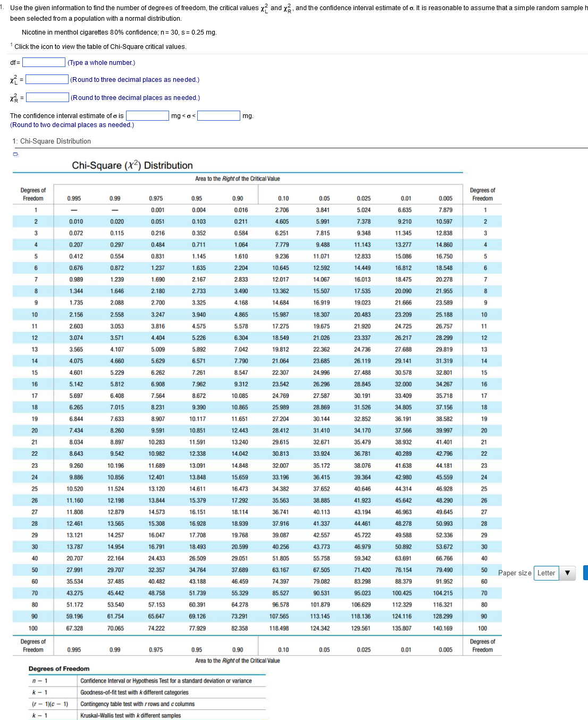
Task: Click the top 0.10 column header
Action: click(283, 198)
